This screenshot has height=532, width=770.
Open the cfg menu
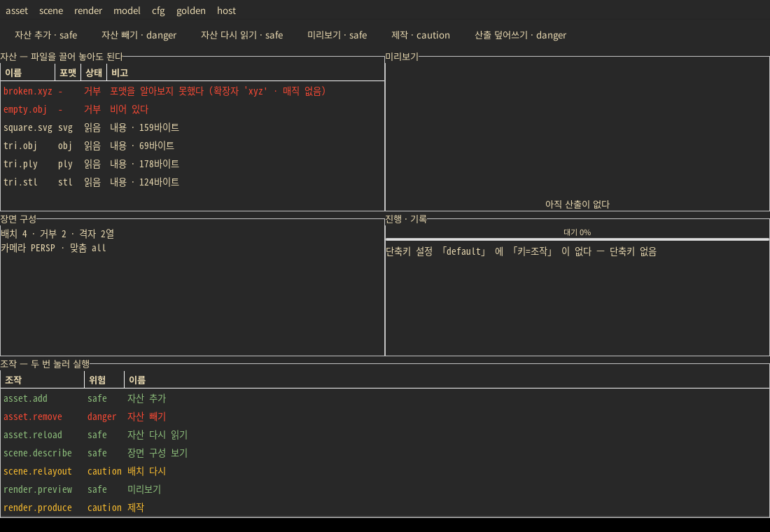pos(158,10)
